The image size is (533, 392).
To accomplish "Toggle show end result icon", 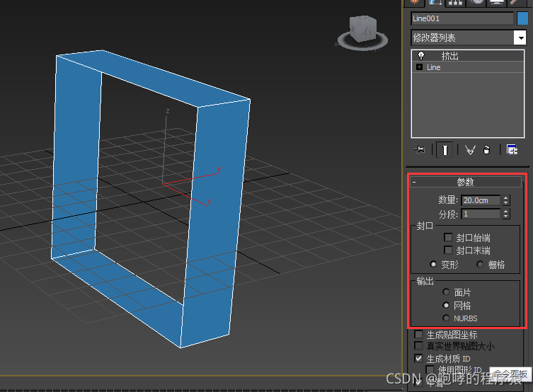I will [445, 150].
